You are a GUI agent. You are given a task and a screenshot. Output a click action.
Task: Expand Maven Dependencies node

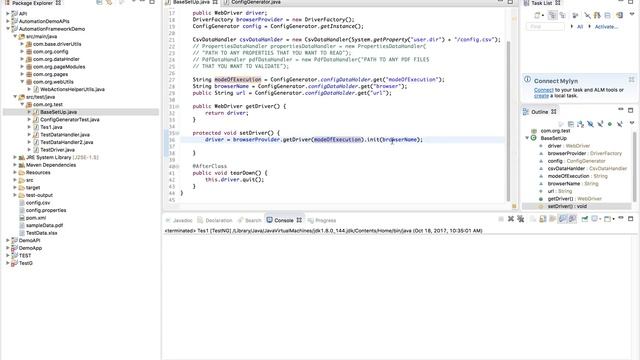15,165
